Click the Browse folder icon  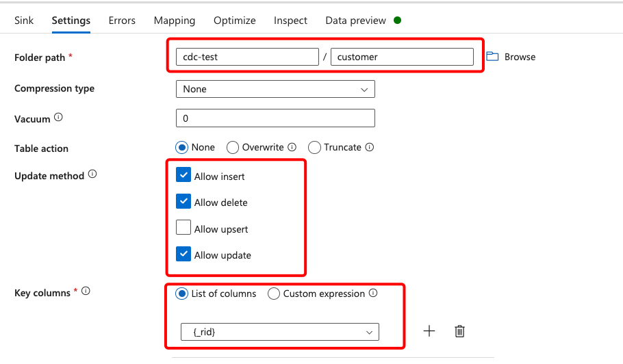coord(492,56)
